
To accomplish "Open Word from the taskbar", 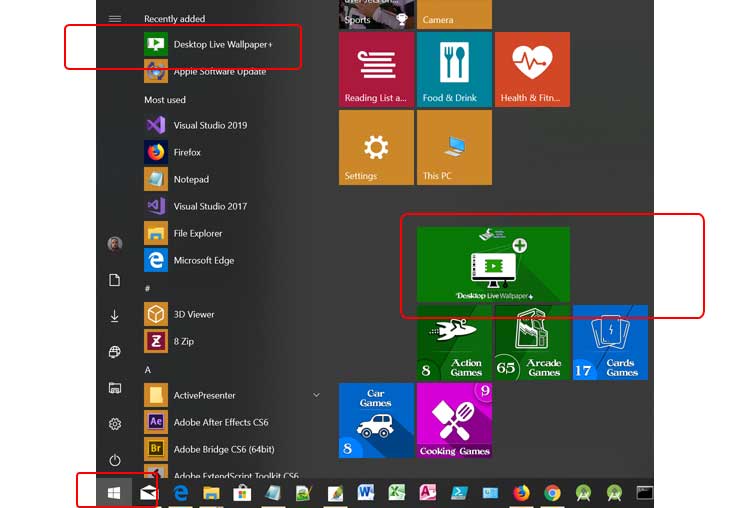I will point(365,492).
